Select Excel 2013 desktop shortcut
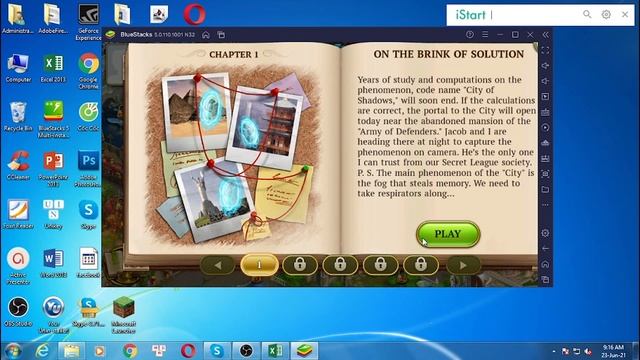The height and width of the screenshot is (360, 640). point(53,68)
